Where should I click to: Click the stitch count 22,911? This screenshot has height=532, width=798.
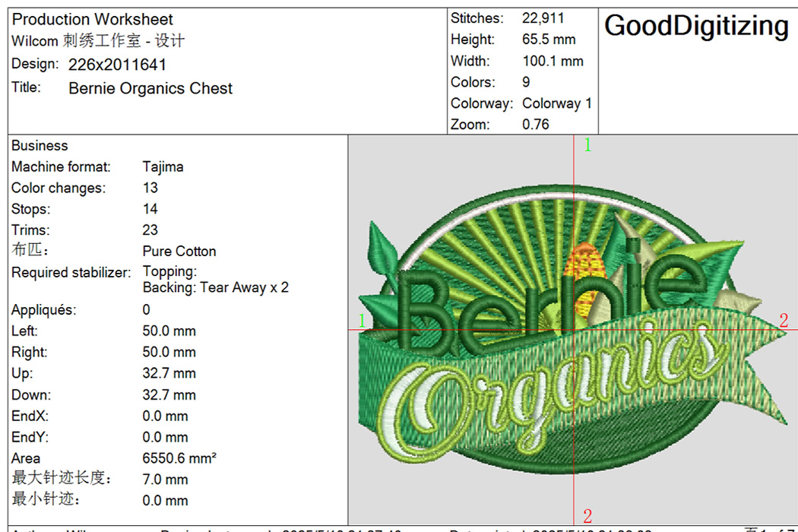543,18
